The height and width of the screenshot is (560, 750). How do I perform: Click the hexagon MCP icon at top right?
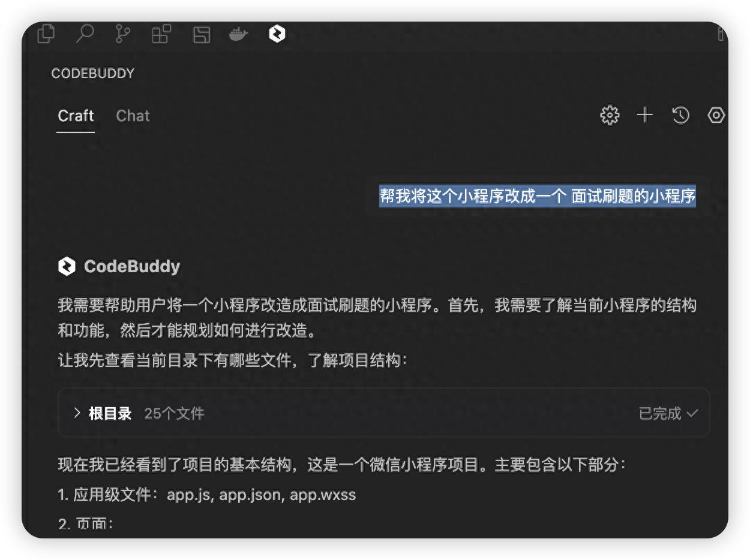pos(715,116)
